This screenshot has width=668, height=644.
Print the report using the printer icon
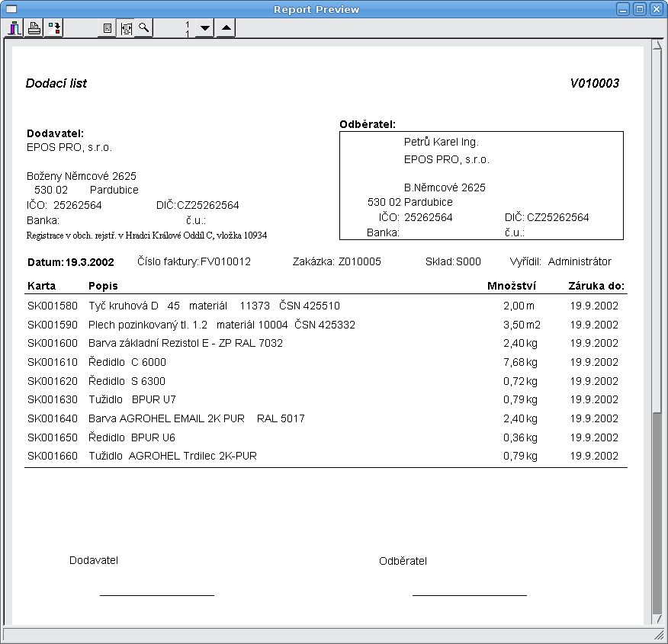coord(34,28)
